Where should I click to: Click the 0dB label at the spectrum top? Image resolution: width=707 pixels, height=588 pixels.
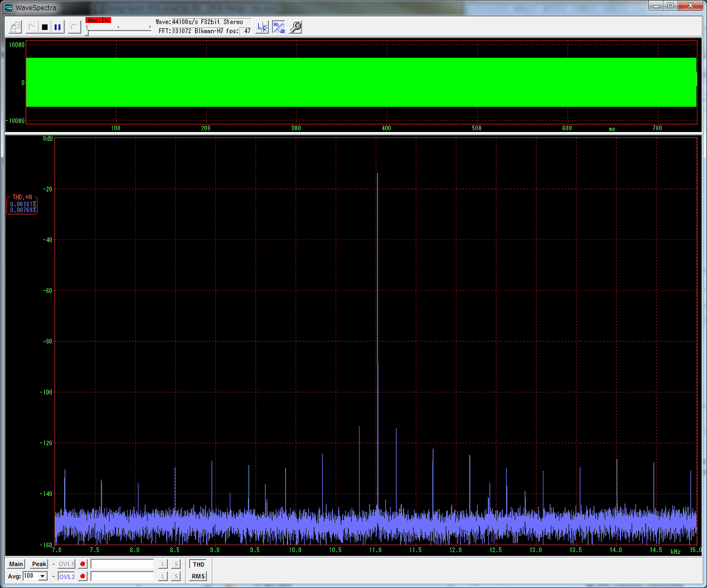48,139
